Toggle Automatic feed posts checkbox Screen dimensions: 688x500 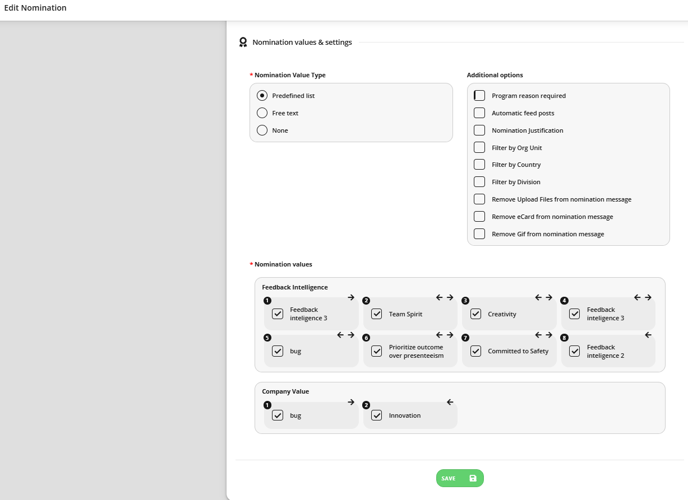click(480, 113)
